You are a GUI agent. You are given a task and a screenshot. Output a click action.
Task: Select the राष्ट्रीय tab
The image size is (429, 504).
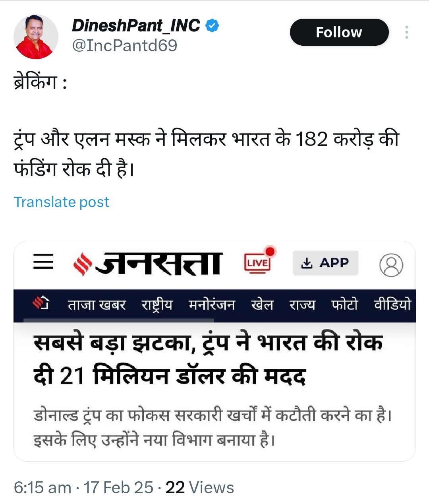(x=157, y=305)
